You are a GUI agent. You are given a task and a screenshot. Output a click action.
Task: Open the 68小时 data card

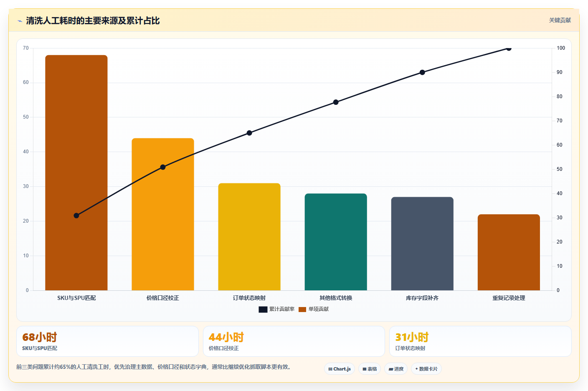point(107,341)
